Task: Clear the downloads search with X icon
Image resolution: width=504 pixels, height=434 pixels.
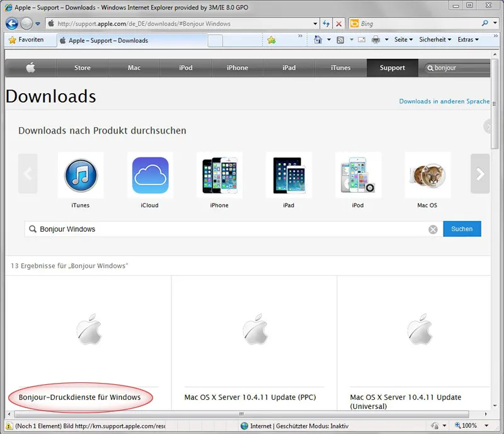Action: [433, 229]
